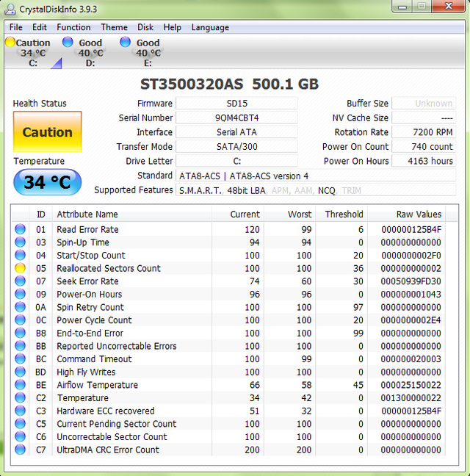Open the Language menu
The width and height of the screenshot is (470, 476).
[210, 27]
